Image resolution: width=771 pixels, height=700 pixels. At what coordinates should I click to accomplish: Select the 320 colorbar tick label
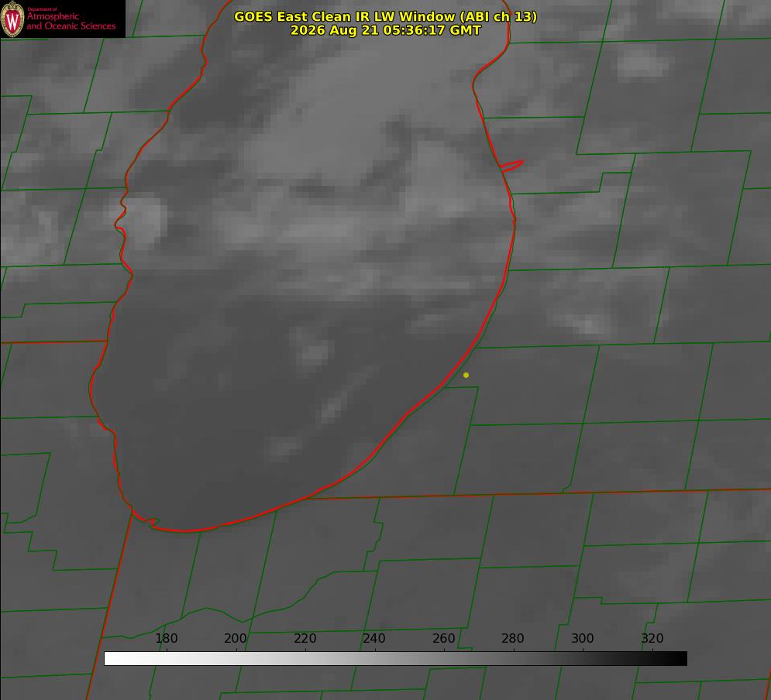(652, 638)
